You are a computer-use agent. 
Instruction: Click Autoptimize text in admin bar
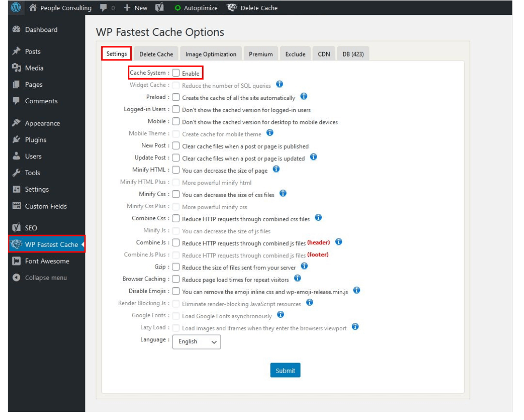(x=201, y=8)
